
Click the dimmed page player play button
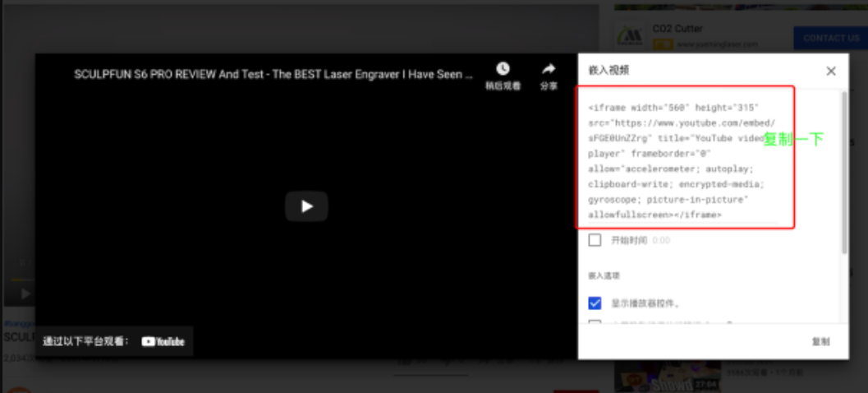tap(25, 294)
